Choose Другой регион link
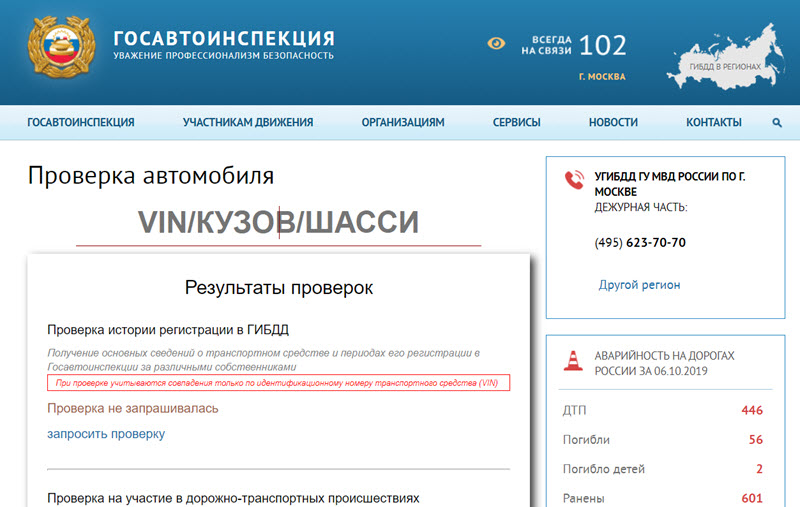Screen dimensions: 800x507 click(x=639, y=285)
